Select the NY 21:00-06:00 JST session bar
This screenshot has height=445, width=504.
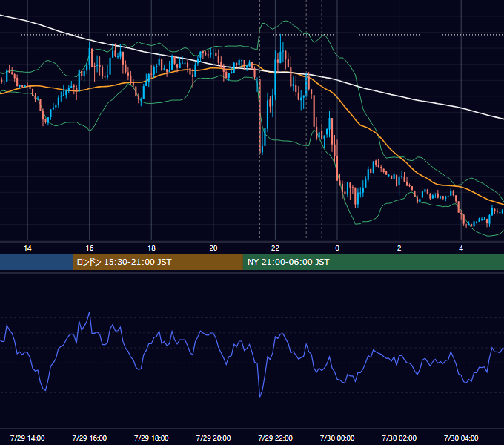pos(373,262)
